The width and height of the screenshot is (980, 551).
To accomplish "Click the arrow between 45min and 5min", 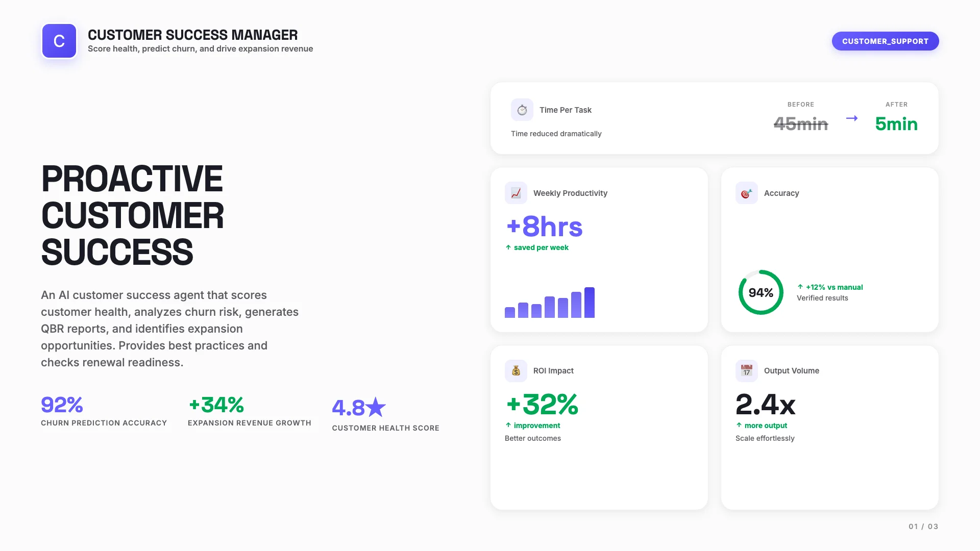I will [x=851, y=118].
